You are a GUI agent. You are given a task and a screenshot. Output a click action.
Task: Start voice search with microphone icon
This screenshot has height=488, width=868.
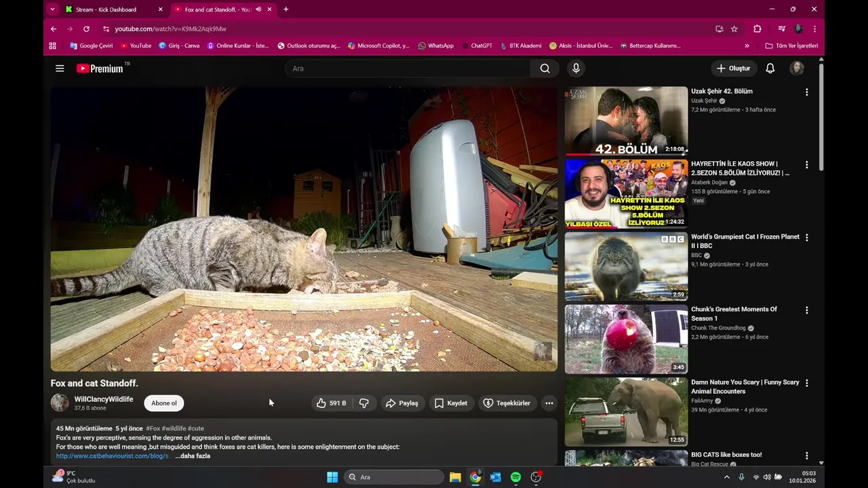point(576,68)
